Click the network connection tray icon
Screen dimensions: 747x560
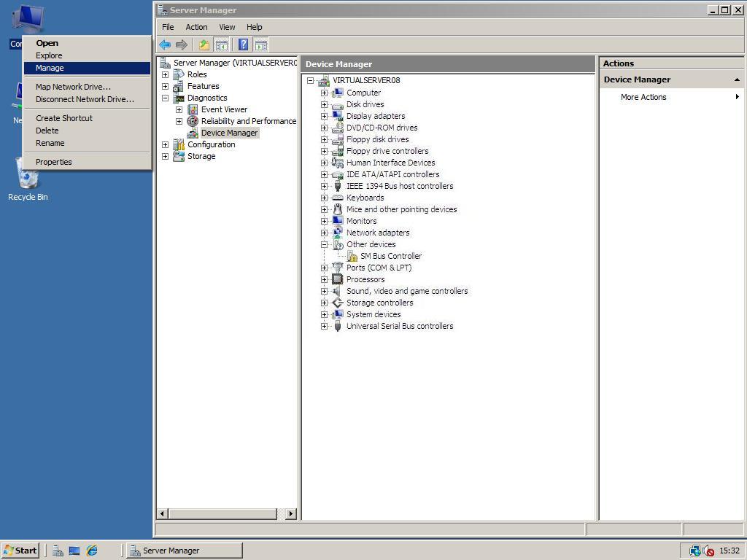pos(695,551)
